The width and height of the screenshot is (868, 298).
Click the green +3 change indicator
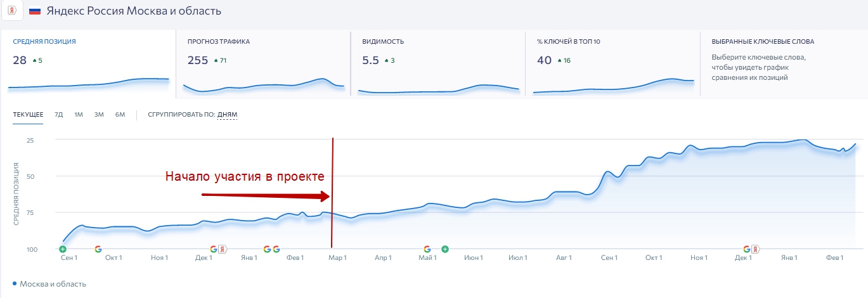[x=389, y=61]
